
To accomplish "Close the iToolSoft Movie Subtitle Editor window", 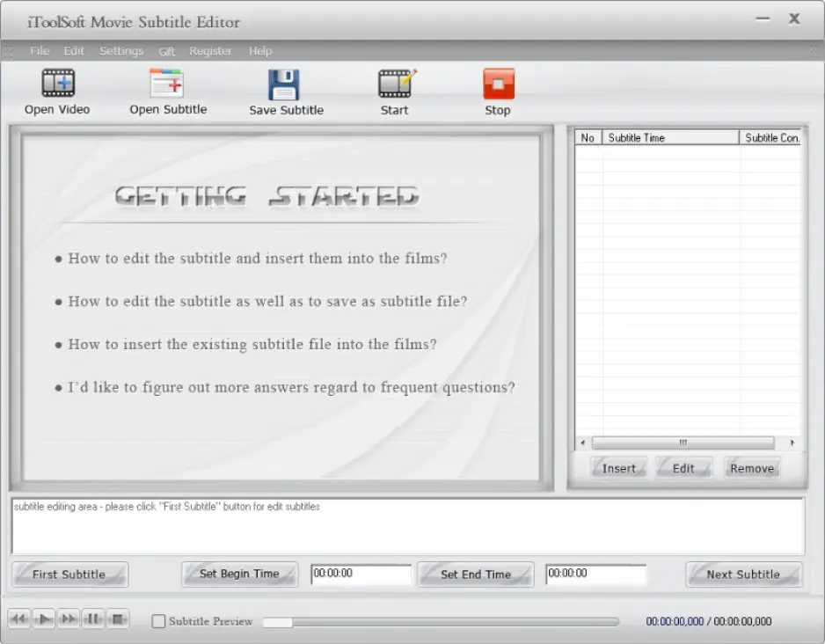I will [794, 19].
